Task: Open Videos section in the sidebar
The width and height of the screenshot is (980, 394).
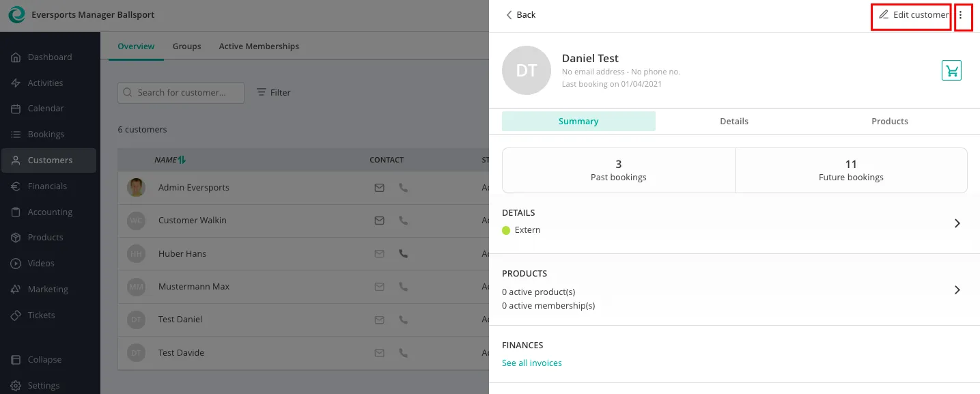Action: [x=41, y=264]
